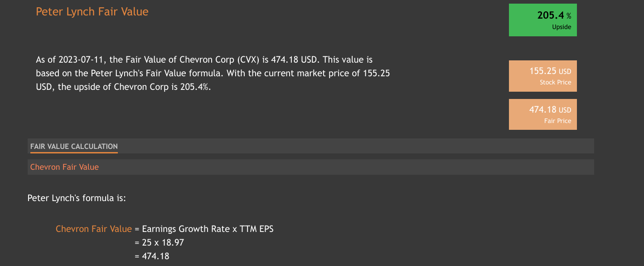Click the 'As of 2023-07-11' description paragraph
The height and width of the screenshot is (266, 644).
click(213, 74)
